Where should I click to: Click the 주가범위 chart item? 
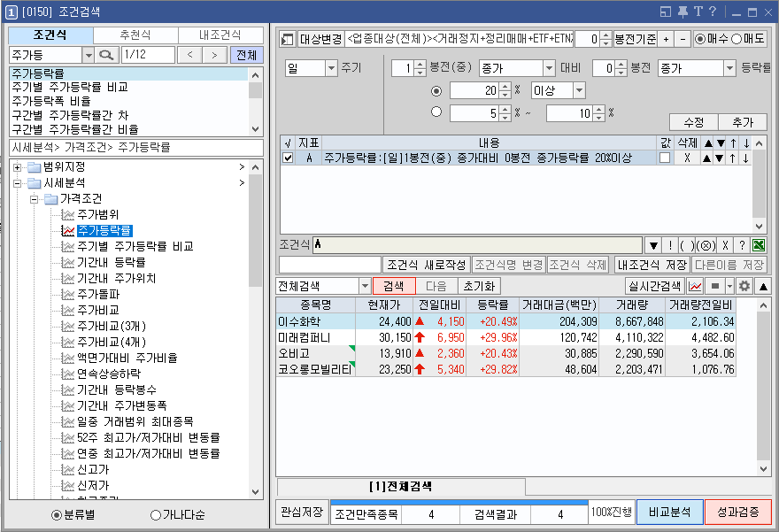[98, 214]
